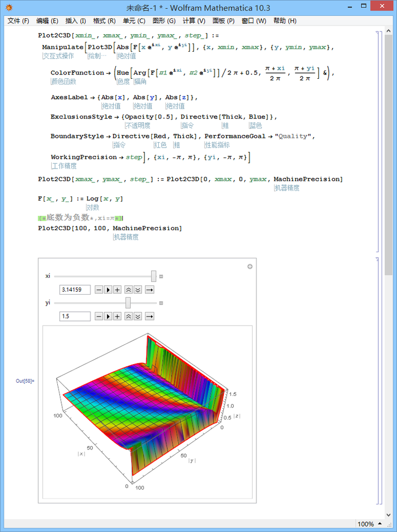This screenshot has height=532, width=397.
Task: Click the PerformanceGoal option text
Action: pos(235,136)
